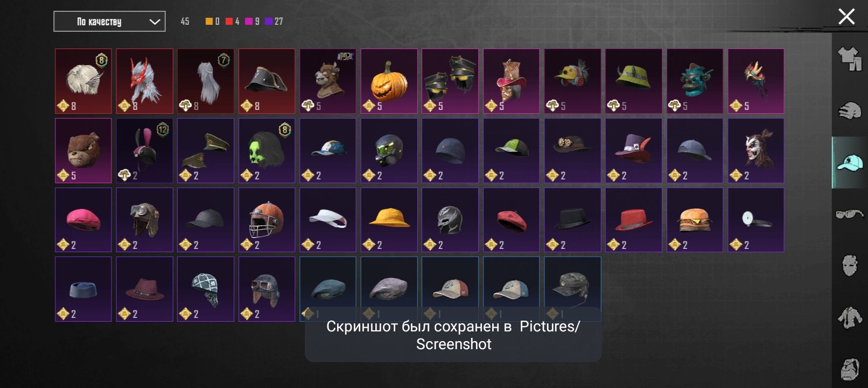The height and width of the screenshot is (388, 868).
Task: Select the hamburger hat item
Action: click(x=695, y=220)
